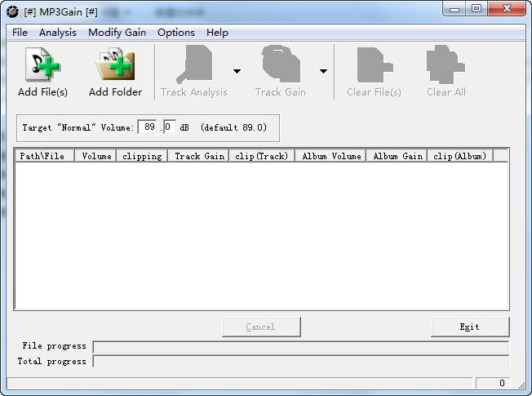
Task: Click the Add Folder toolbar icon
Action: (115, 65)
